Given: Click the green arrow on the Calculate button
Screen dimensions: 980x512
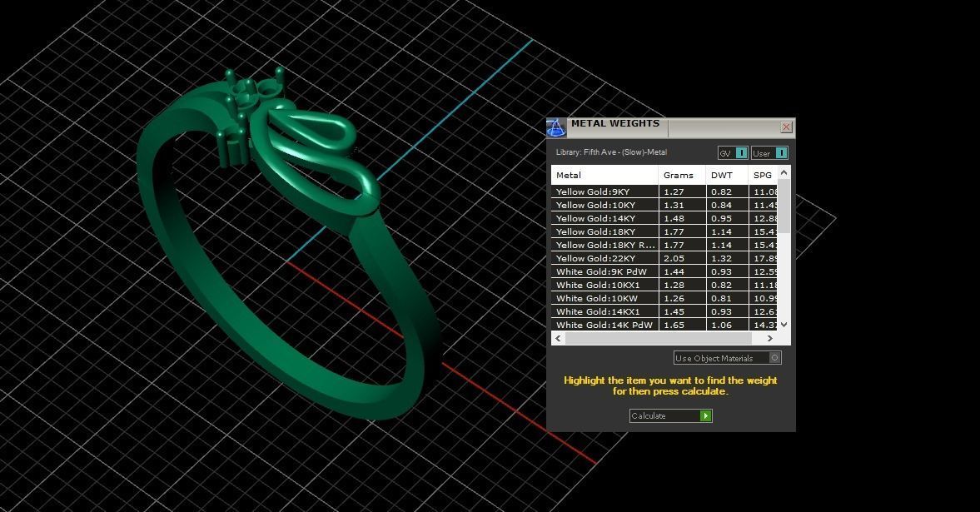Looking at the screenshot, I should tap(705, 415).
